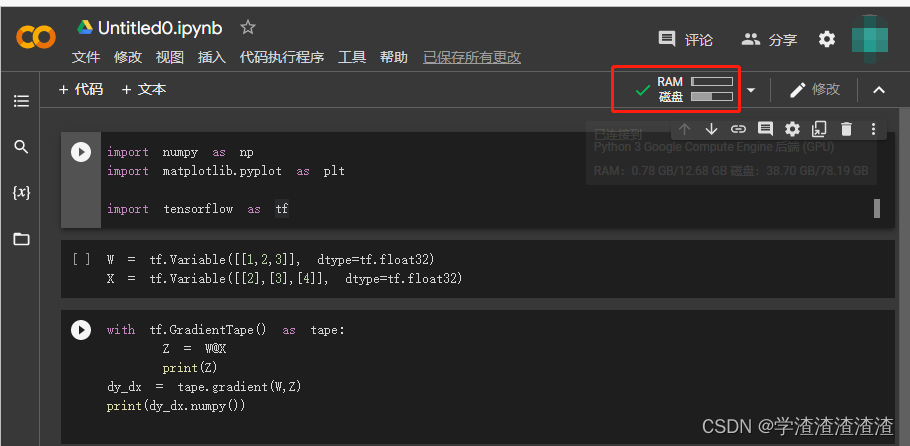Screen dimensions: 910x446
Task: Move cell down with arrow icon
Action: (x=711, y=129)
